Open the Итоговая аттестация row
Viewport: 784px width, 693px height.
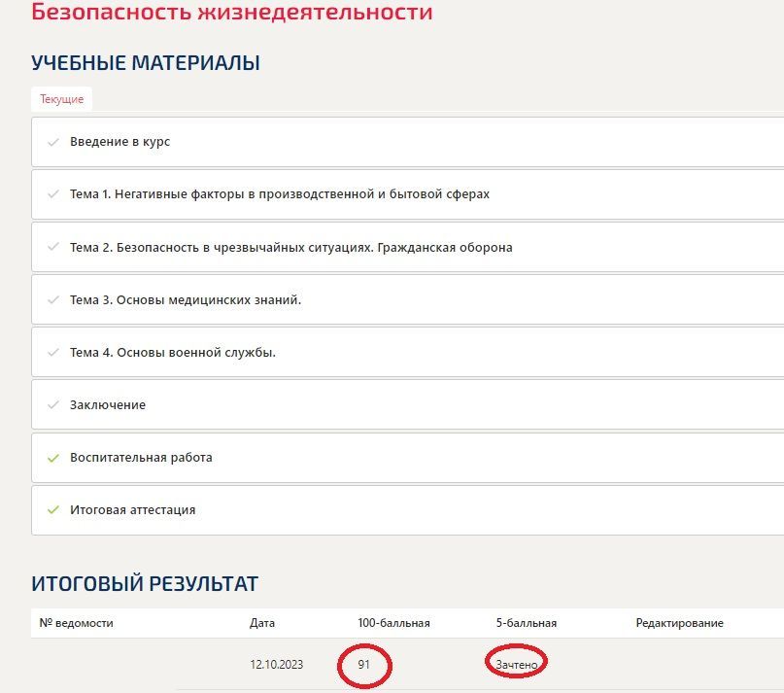click(x=407, y=510)
